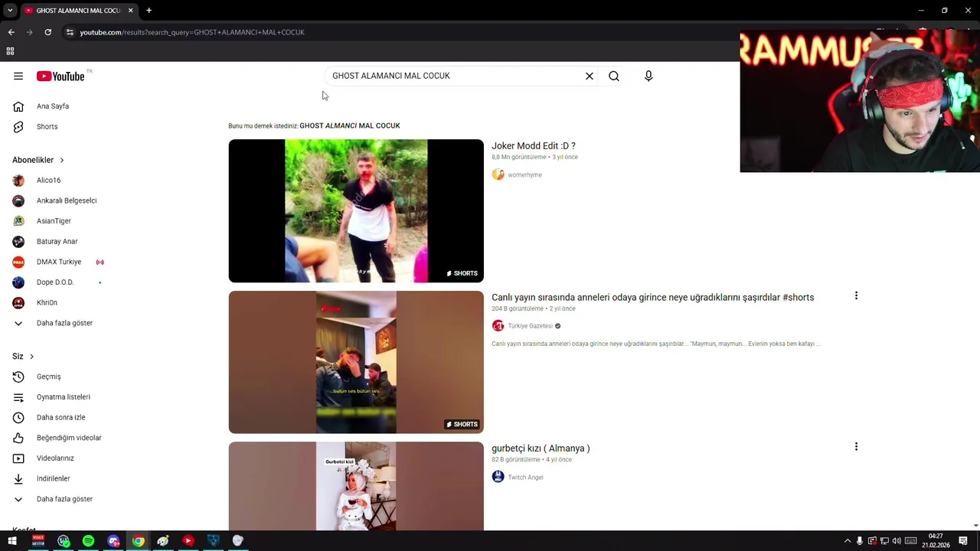Start voice search with the microphone icon
The image size is (980, 551).
648,76
